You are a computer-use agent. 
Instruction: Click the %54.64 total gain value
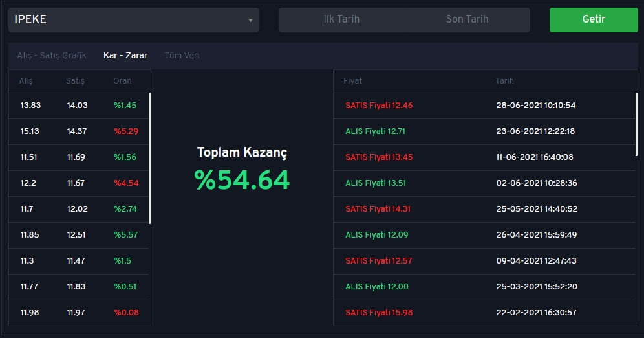point(242,180)
